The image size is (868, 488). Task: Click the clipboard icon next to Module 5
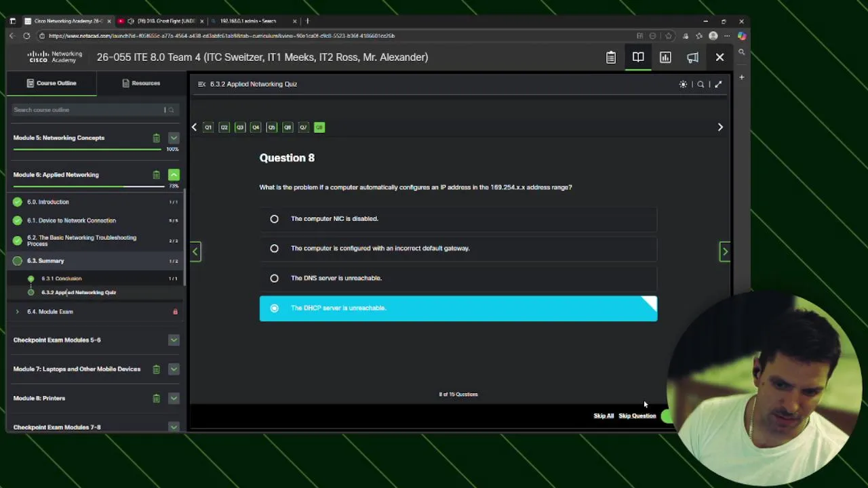coord(156,138)
